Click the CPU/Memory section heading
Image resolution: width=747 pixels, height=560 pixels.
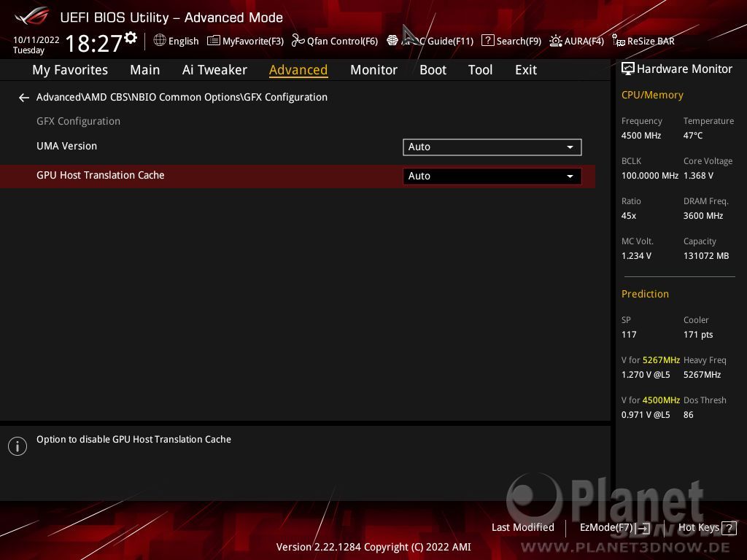[652, 96]
